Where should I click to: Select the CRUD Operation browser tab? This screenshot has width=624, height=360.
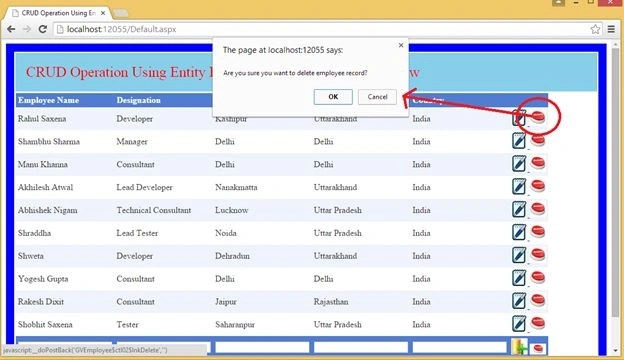click(x=58, y=13)
